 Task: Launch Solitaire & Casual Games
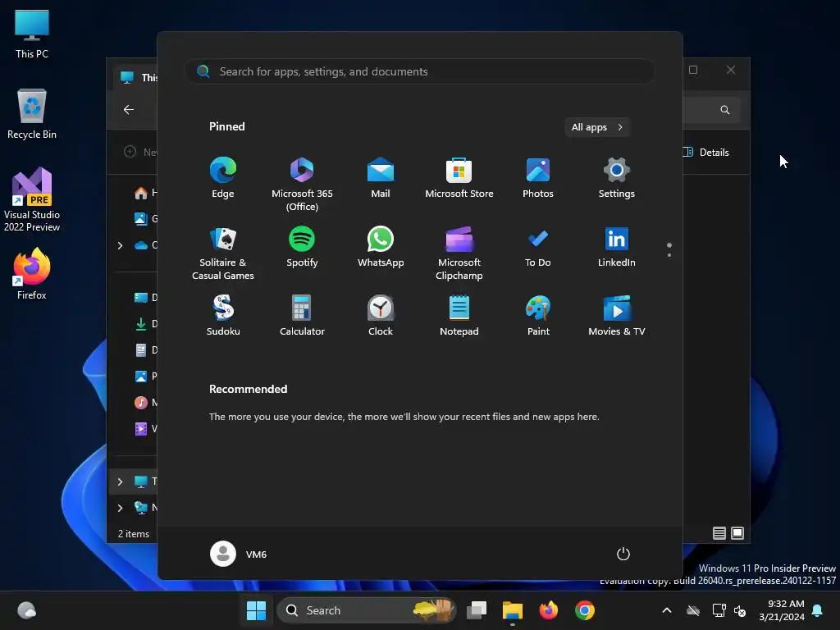(223, 253)
